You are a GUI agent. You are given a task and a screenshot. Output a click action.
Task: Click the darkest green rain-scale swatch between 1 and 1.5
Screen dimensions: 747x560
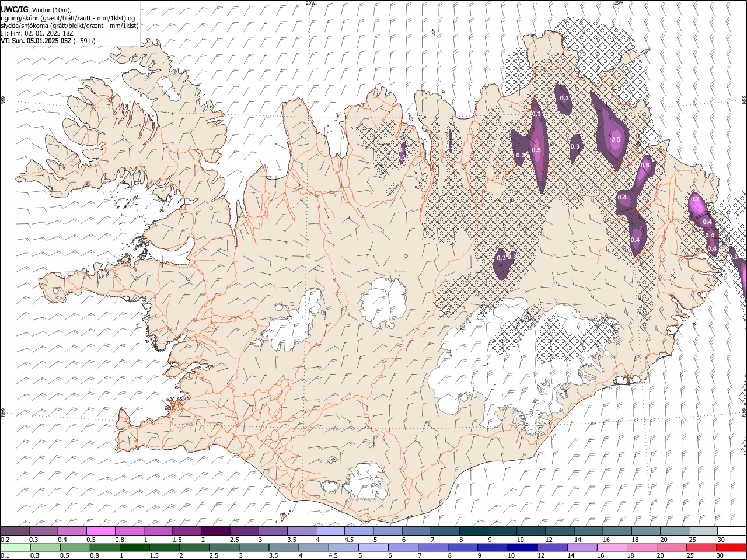(135, 547)
